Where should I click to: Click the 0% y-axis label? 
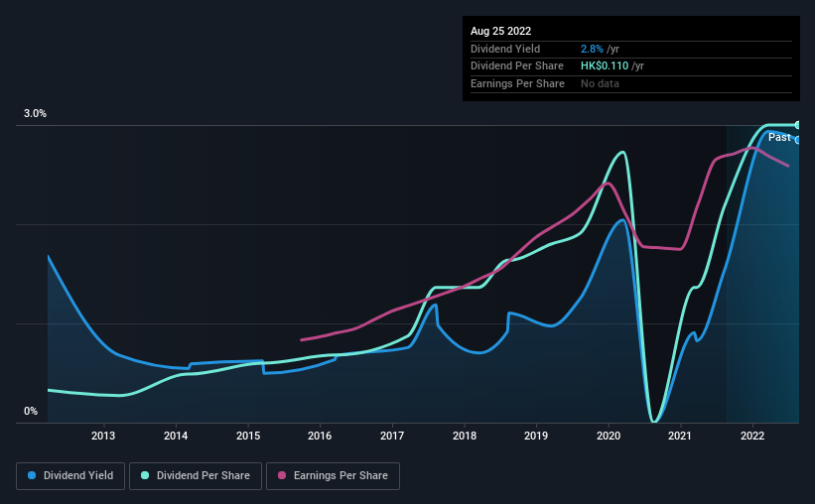31,411
